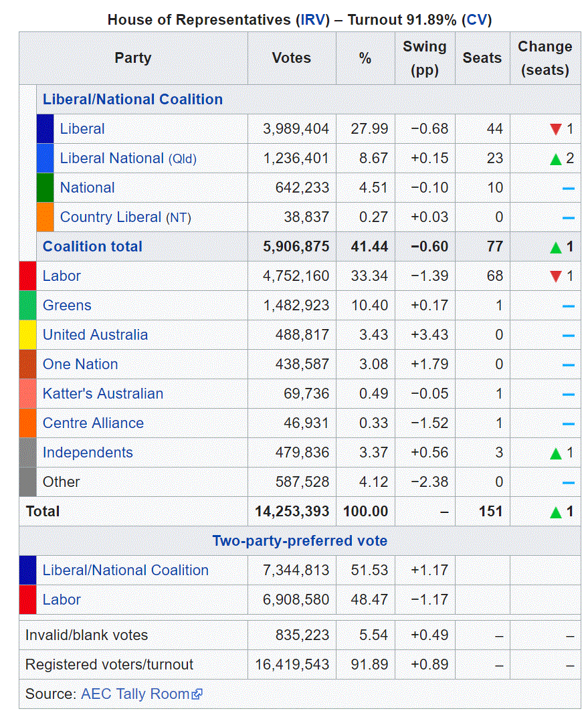The image size is (588, 715).
Task: Click the green National party color swatch
Action: pos(45,188)
